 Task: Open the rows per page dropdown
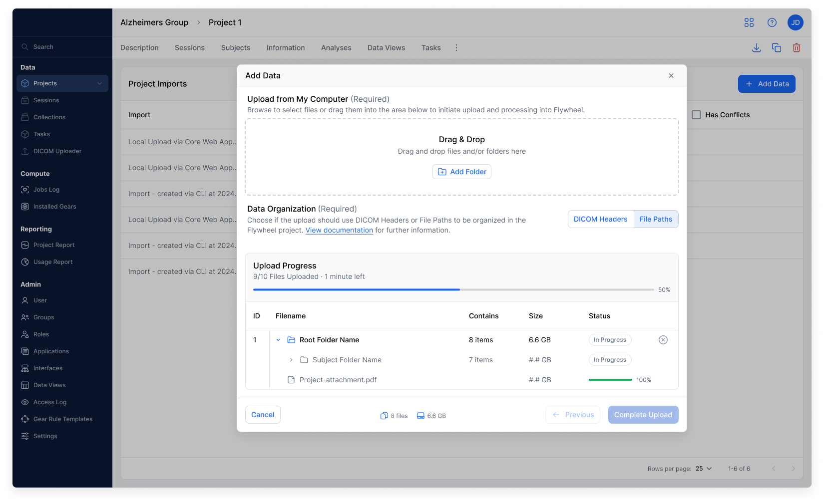[x=704, y=469]
